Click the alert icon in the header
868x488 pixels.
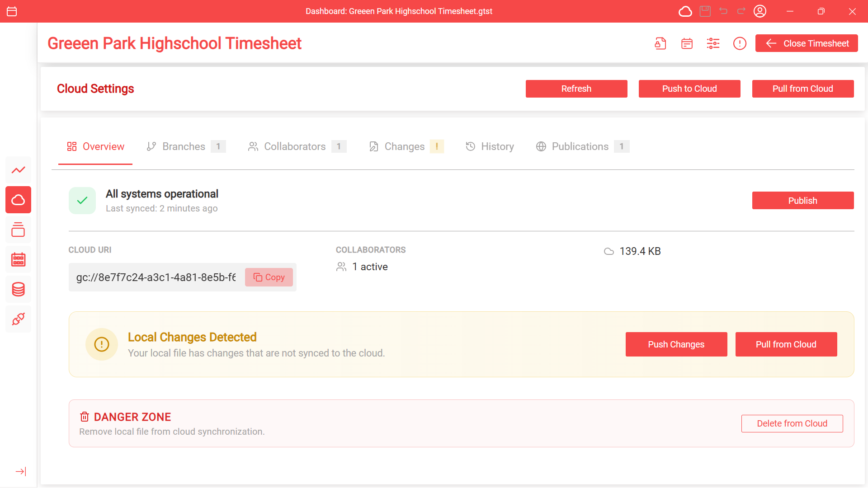coord(739,43)
